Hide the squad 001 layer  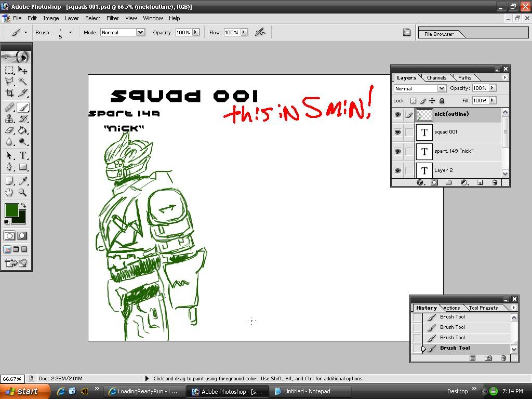pyautogui.click(x=398, y=132)
